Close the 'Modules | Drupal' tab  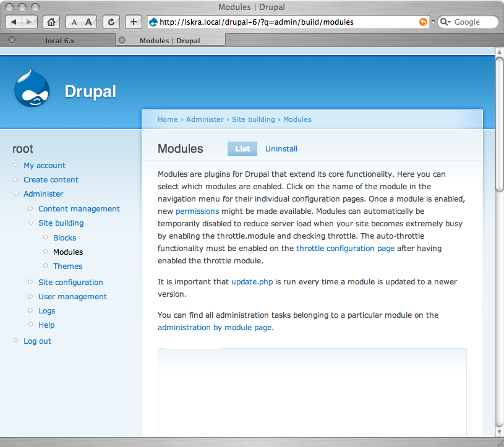point(122,40)
